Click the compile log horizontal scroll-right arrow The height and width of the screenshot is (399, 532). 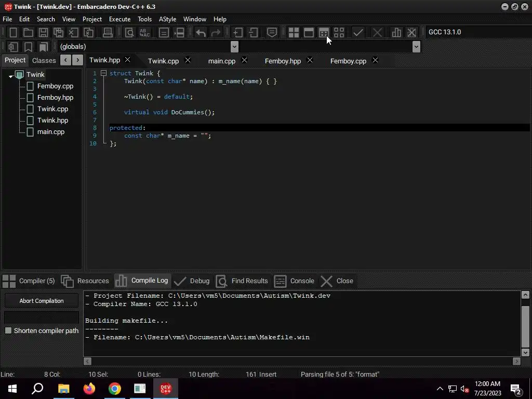516,362
